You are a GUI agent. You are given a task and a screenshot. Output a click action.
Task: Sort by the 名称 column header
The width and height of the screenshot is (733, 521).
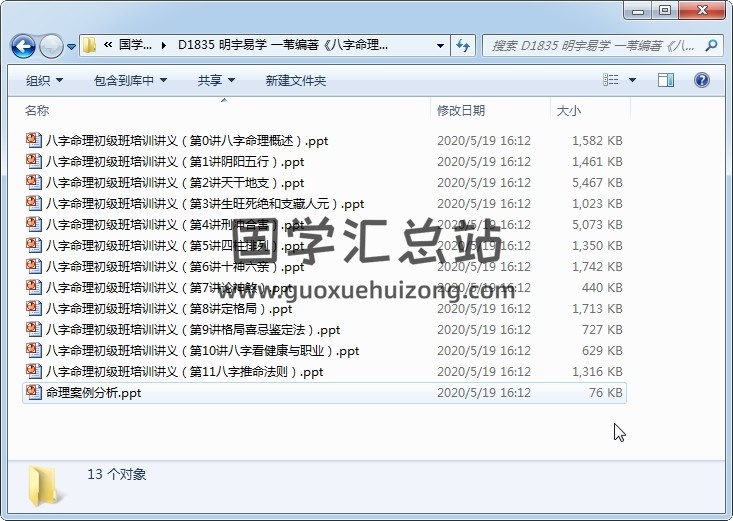[37, 110]
